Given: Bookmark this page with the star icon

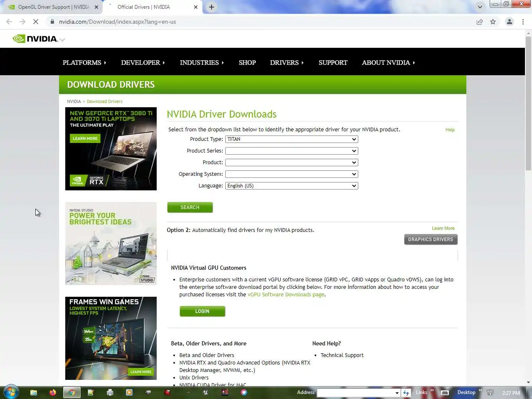Looking at the screenshot, I should click(x=493, y=22).
